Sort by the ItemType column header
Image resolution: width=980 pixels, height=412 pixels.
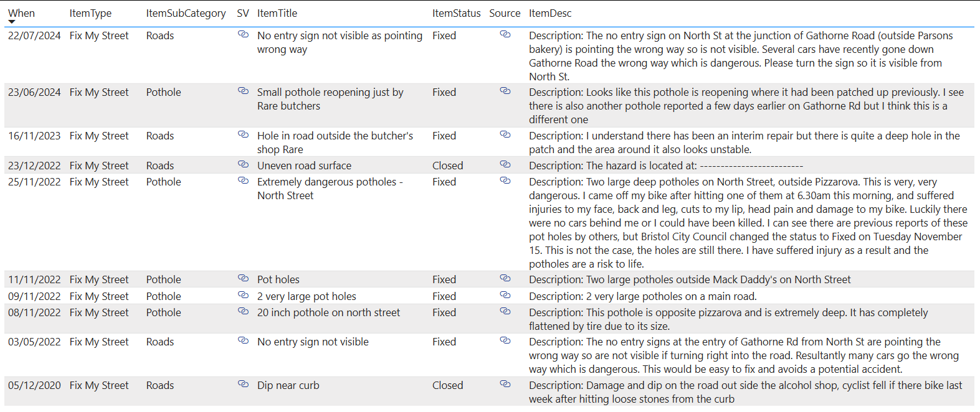90,13
